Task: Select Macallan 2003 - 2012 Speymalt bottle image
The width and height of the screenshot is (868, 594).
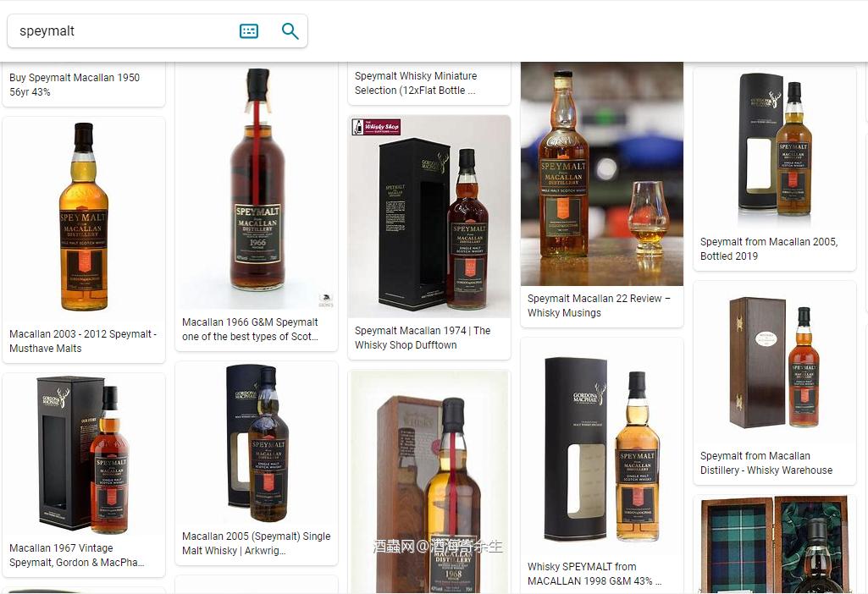Action: 84,217
